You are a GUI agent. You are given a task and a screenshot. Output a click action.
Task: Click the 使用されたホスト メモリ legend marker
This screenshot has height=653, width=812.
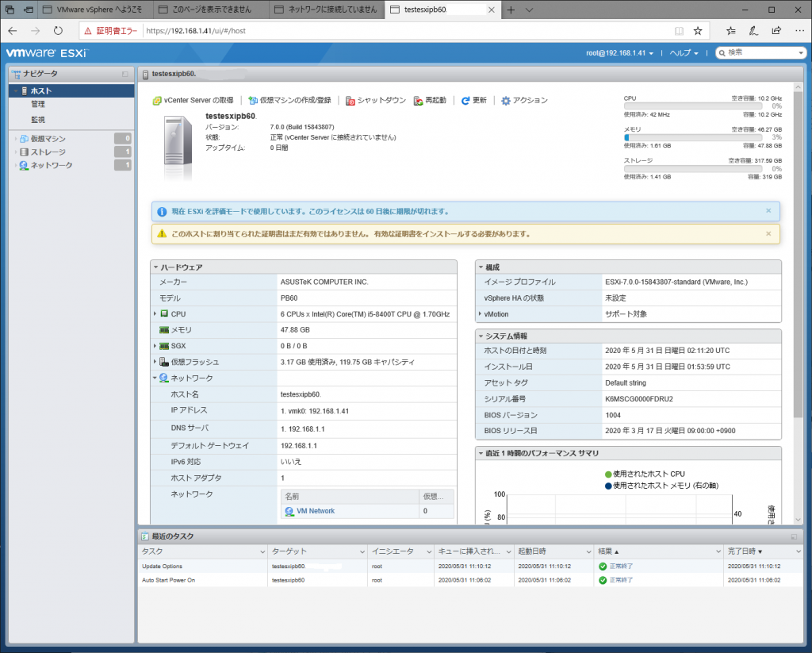click(x=608, y=486)
